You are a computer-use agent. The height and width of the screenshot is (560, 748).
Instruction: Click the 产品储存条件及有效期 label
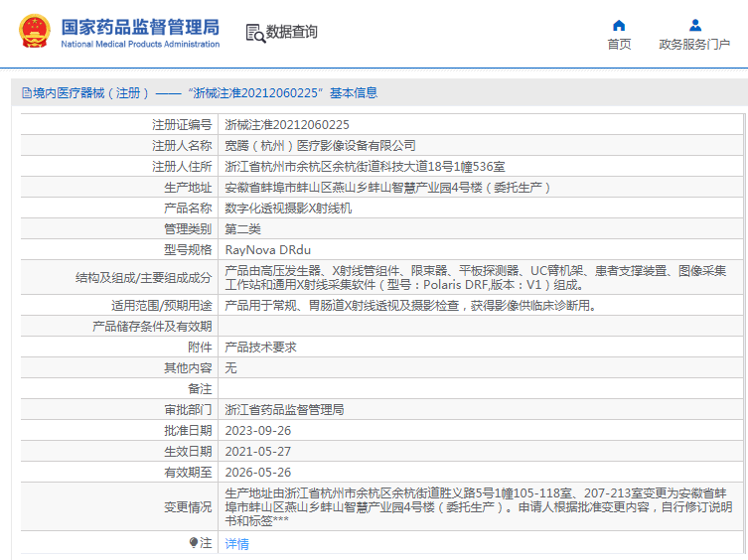(152, 327)
